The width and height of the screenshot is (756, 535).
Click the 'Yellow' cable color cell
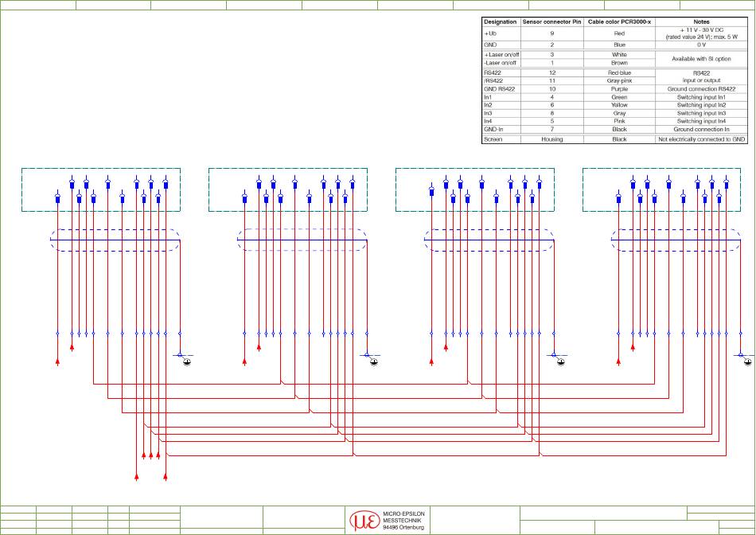point(620,105)
